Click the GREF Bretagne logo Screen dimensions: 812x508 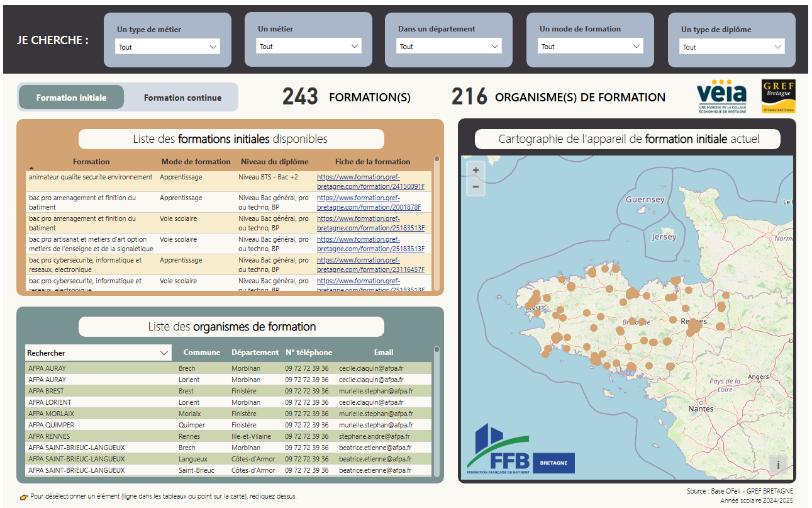click(778, 96)
